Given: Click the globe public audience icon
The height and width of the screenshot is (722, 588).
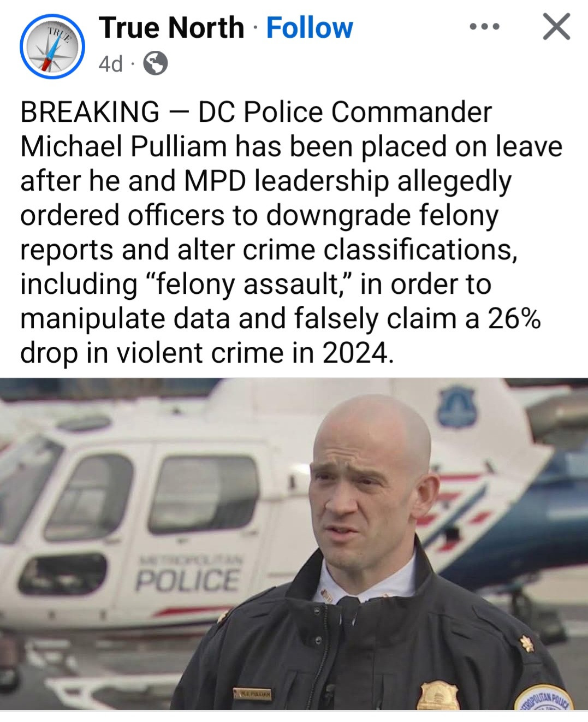Looking at the screenshot, I should [155, 64].
